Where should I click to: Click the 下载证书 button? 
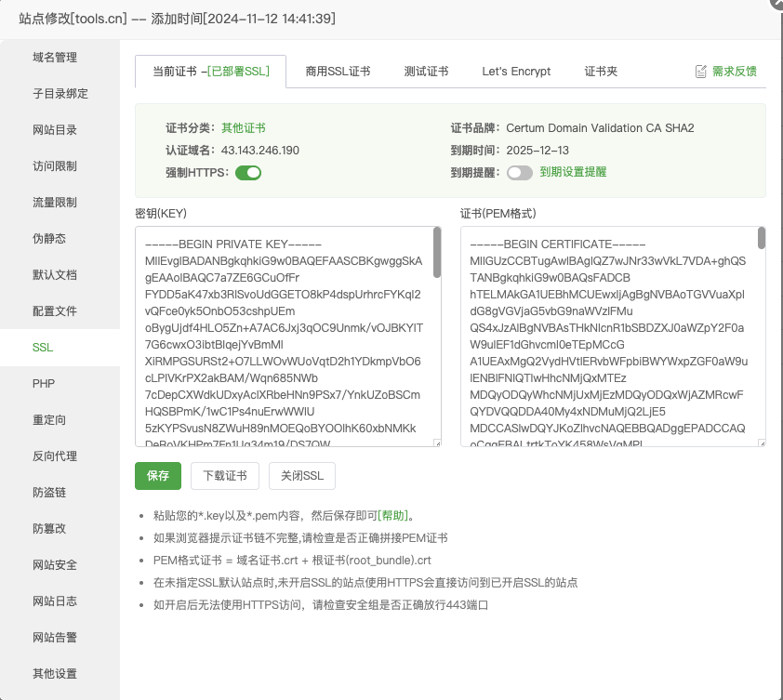tap(225, 476)
